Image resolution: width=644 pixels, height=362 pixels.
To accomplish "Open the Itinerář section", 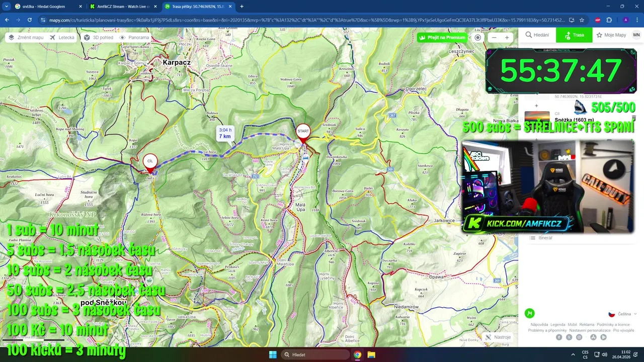I will point(541,238).
